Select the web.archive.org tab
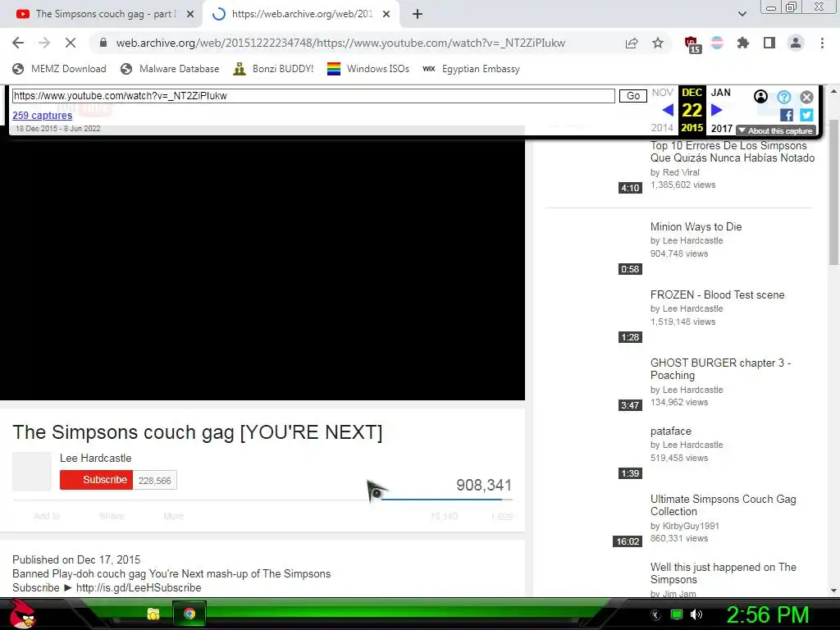Screen dimensions: 840x630 (x=302, y=14)
